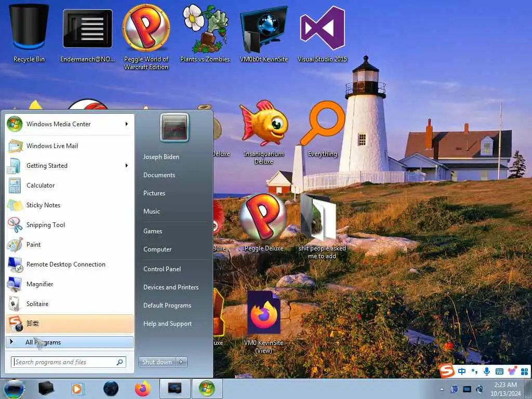Viewport: 532px width, 399px height.
Task: Expand Windows Media Center jump list arrow
Action: coord(127,124)
